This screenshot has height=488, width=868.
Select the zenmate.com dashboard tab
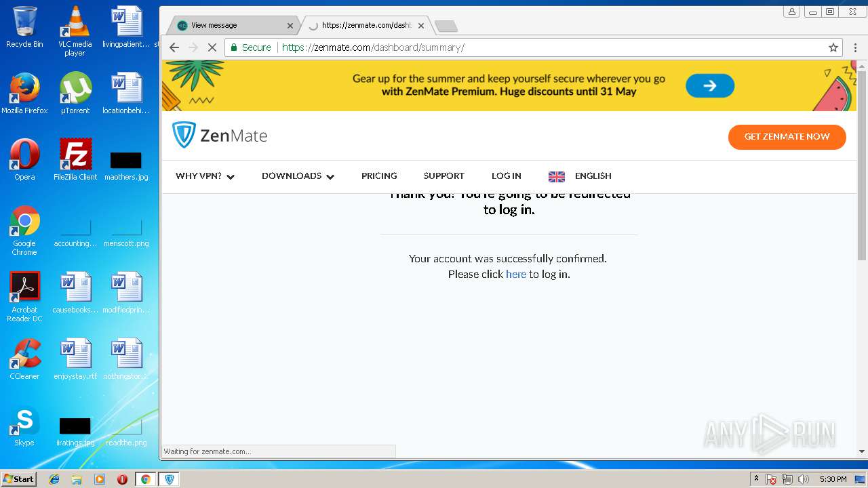pyautogui.click(x=366, y=25)
